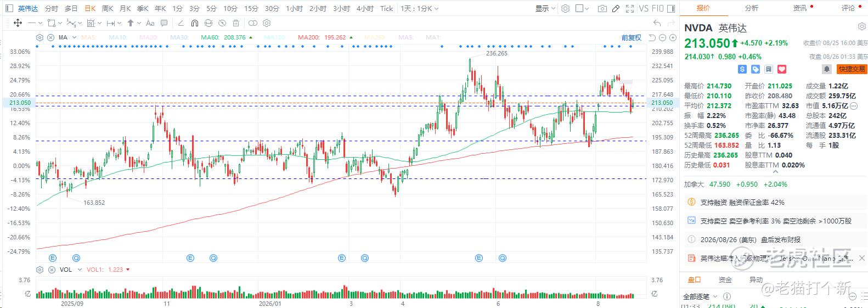Click the 快捷交易 quick trade button
The width and height of the screenshot is (868, 308).
point(852,69)
